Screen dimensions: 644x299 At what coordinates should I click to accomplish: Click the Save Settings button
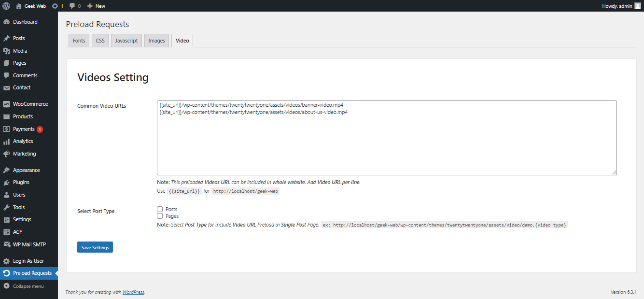(x=95, y=247)
